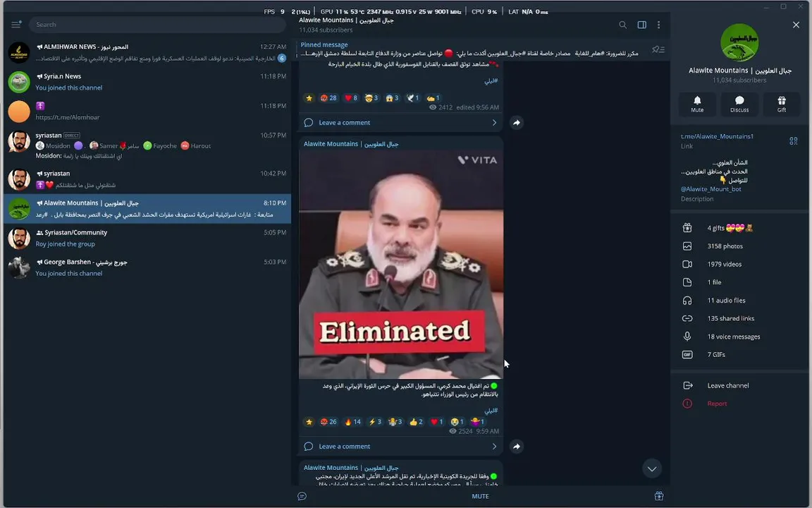Click the Alawite Mountains profile picture in info panel
812x508 pixels.
point(739,42)
